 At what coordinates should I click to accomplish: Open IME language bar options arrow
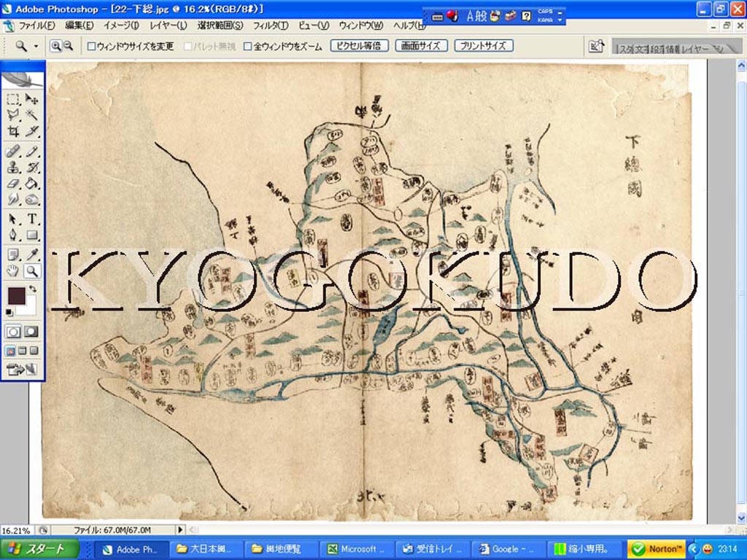point(560,20)
